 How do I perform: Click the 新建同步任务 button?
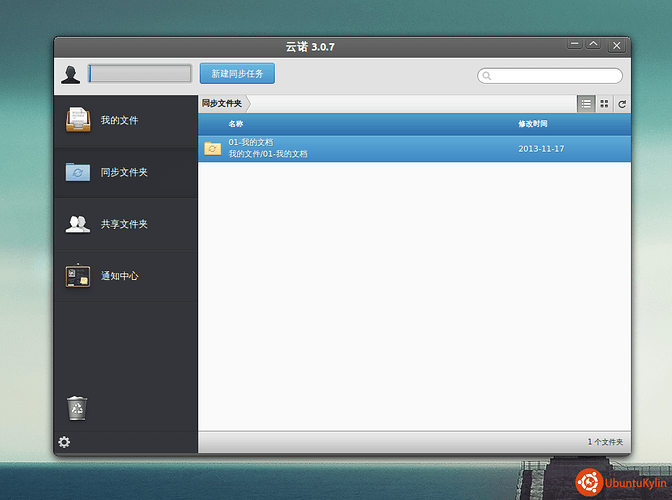pos(237,74)
